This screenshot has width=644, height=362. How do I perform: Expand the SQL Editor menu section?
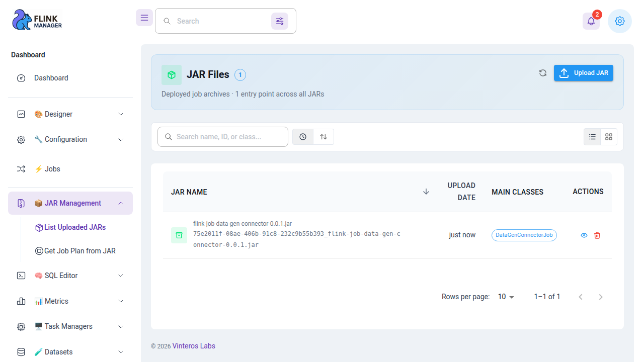pos(70,276)
